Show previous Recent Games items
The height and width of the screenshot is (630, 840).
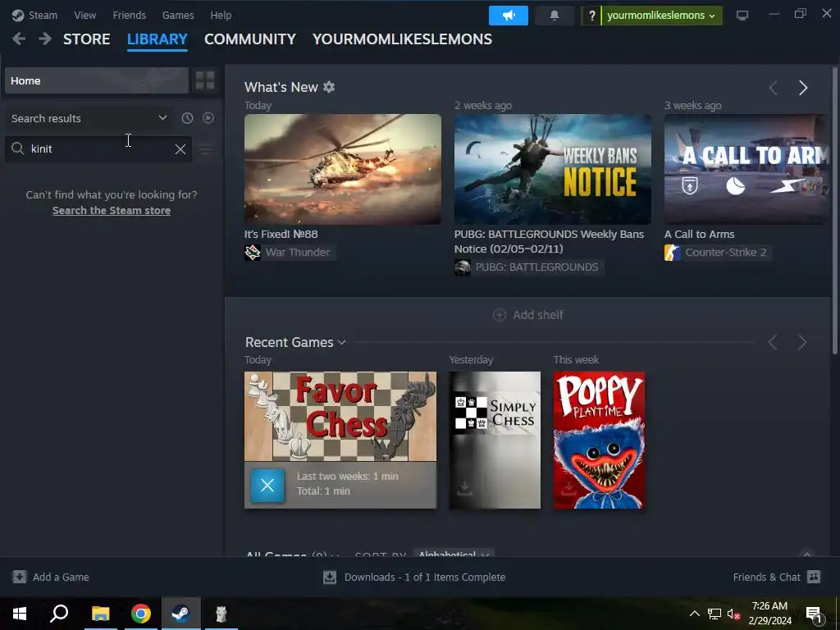(773, 342)
